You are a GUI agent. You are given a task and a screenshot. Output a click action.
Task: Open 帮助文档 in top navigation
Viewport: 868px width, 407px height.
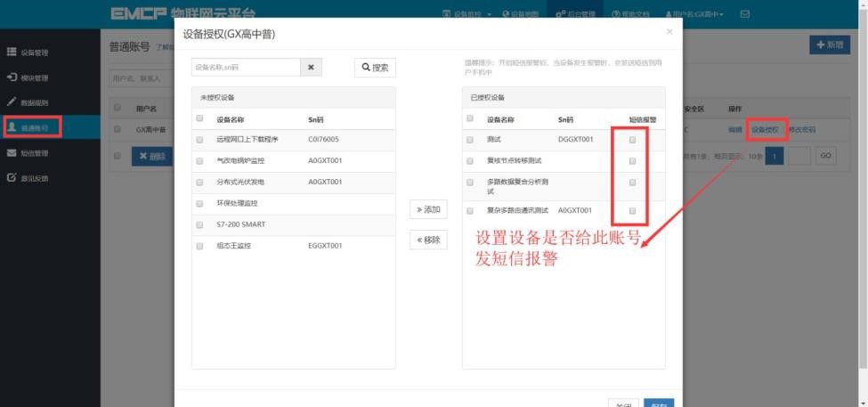pyautogui.click(x=630, y=14)
